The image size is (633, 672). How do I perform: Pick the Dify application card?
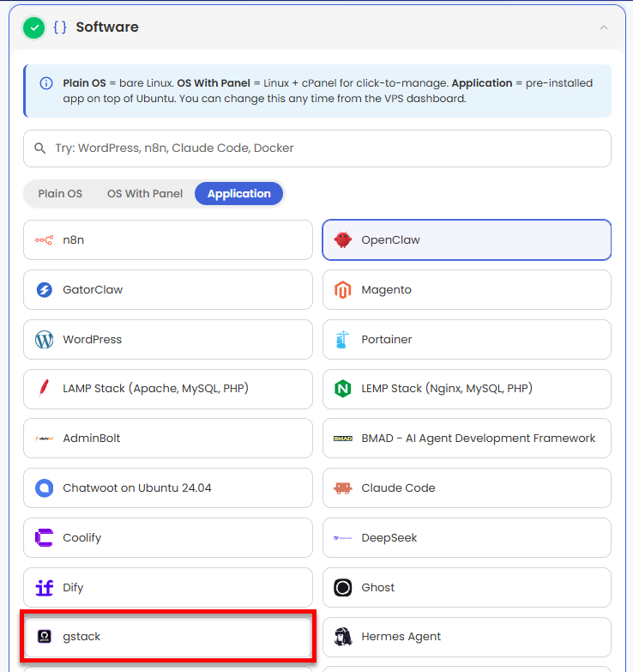click(168, 588)
